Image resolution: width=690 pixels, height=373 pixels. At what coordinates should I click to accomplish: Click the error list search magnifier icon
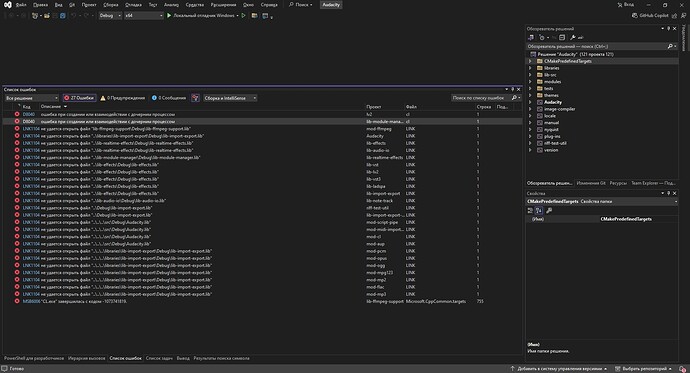pos(514,98)
